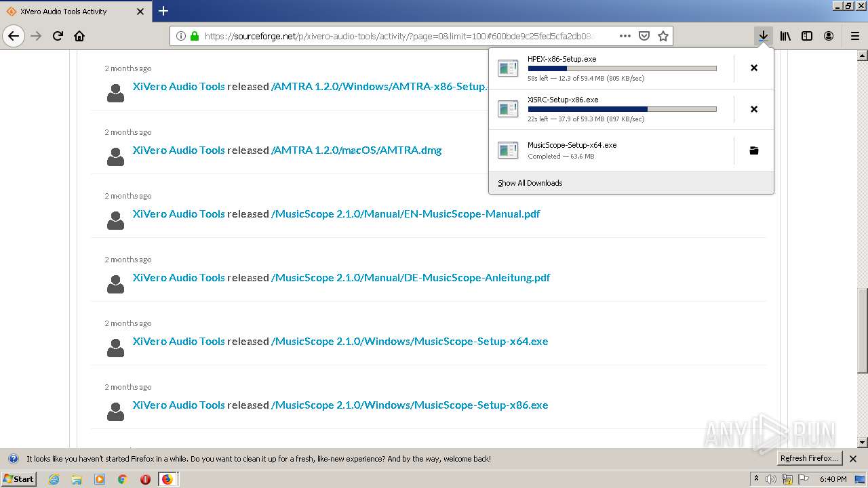This screenshot has width=868, height=488.
Task: Click the sourceforge.net address bar URL
Action: (399, 36)
